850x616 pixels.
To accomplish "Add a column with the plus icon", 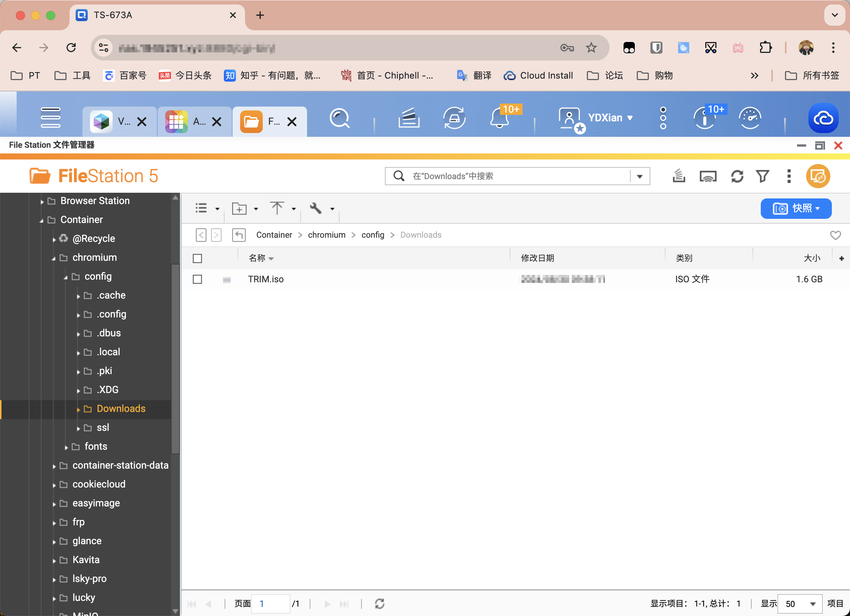I will (x=841, y=258).
